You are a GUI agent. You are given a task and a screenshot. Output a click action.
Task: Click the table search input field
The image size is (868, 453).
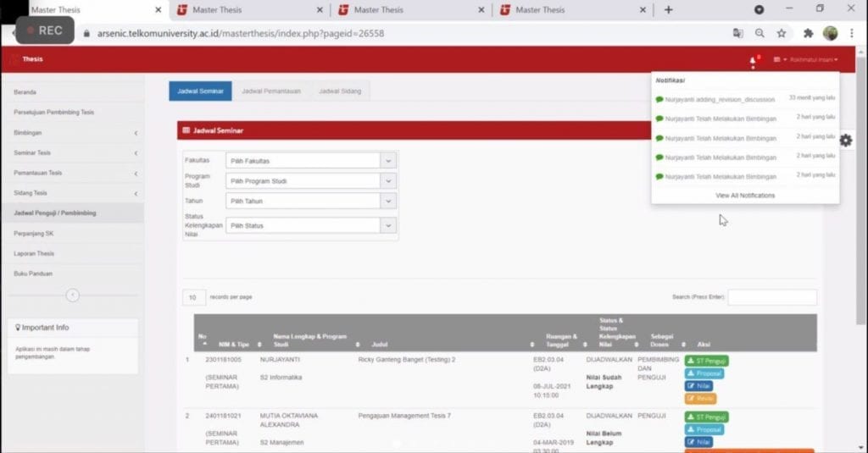771,297
